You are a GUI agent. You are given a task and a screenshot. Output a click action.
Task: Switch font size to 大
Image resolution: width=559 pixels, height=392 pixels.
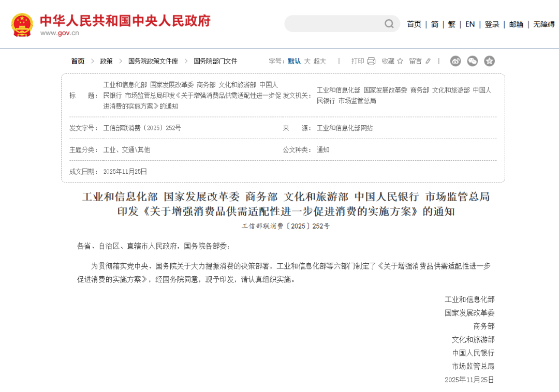[307, 61]
